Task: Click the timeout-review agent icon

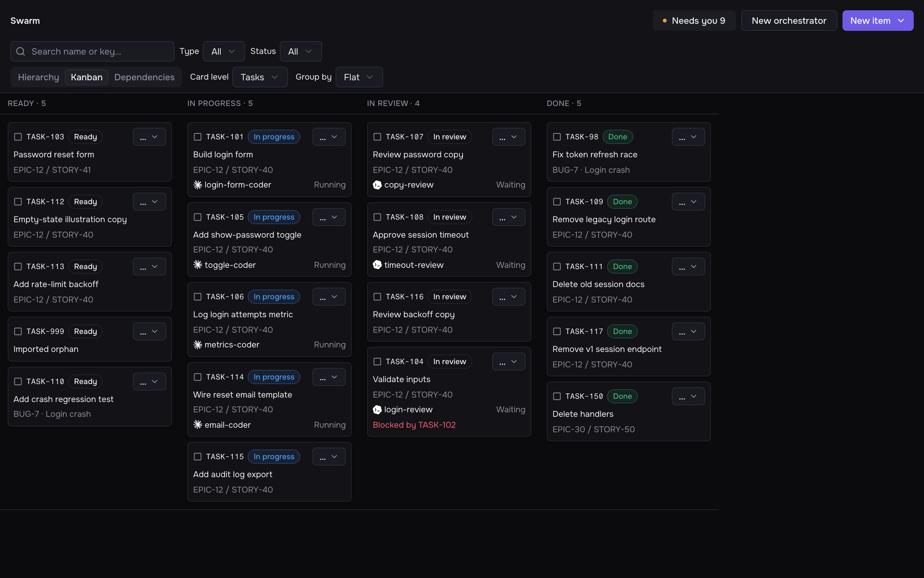Action: 377,265
